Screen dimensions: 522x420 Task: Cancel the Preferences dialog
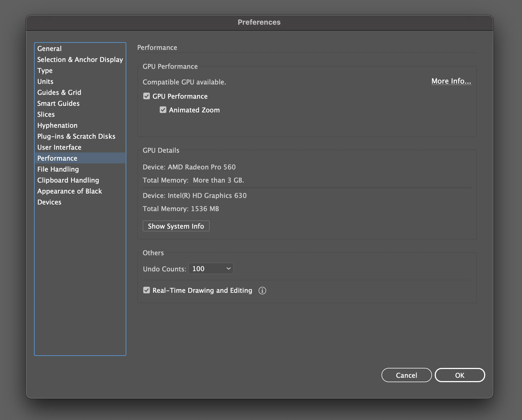(406, 375)
